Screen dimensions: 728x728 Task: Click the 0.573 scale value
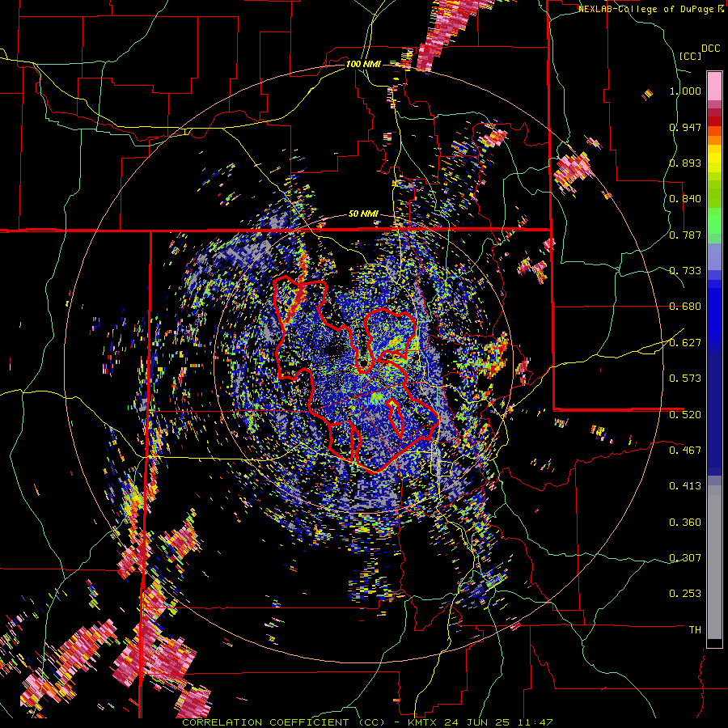[x=685, y=379]
